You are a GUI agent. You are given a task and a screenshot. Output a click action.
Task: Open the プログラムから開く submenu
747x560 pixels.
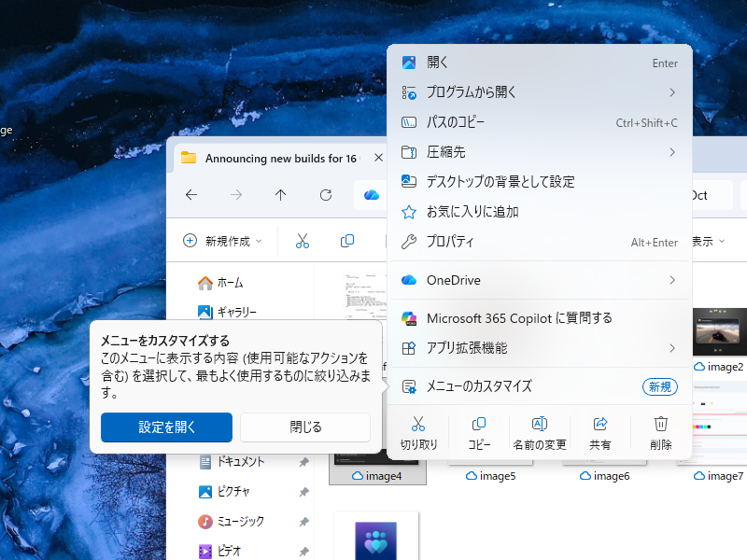(x=540, y=91)
